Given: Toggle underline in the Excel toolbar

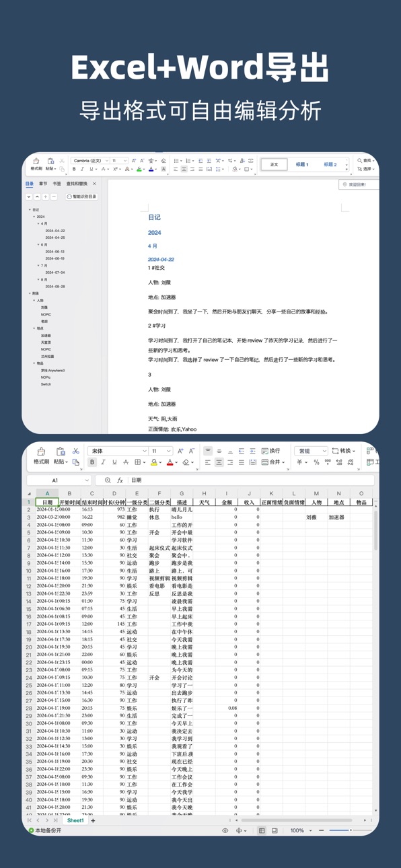Looking at the screenshot, I should [x=114, y=462].
